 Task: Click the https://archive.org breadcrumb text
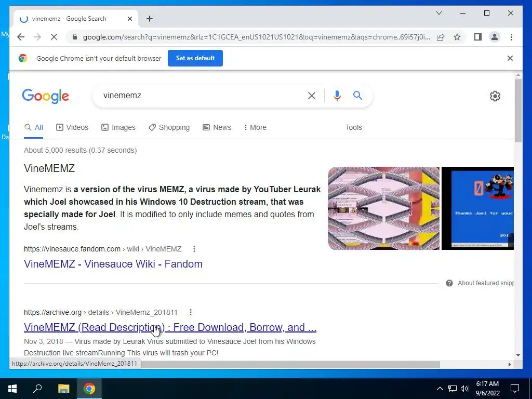pyautogui.click(x=52, y=312)
